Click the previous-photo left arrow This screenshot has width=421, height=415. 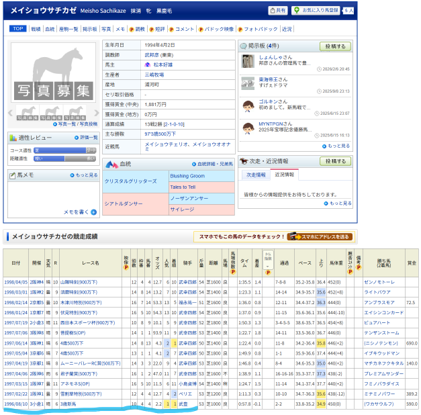coord(10,113)
